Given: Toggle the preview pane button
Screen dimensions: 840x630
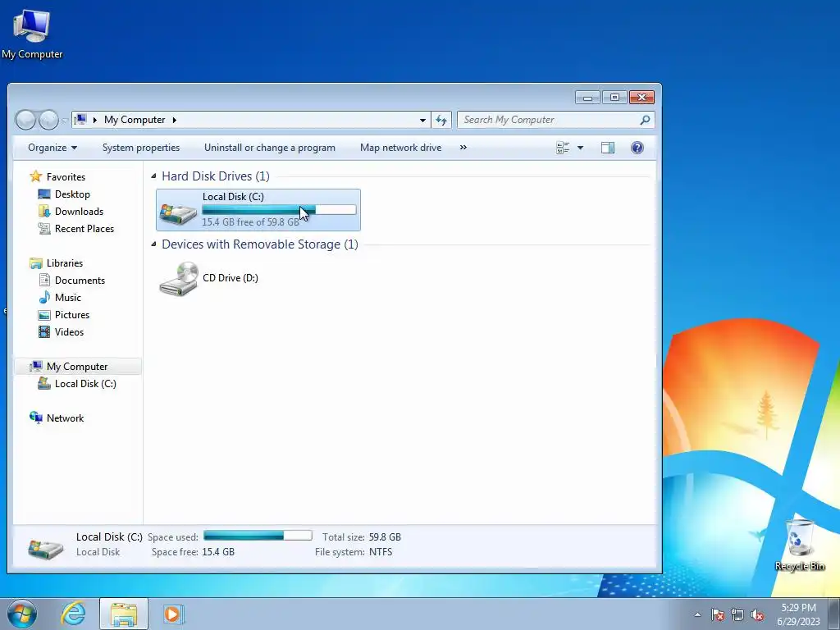Looking at the screenshot, I should 608,148.
